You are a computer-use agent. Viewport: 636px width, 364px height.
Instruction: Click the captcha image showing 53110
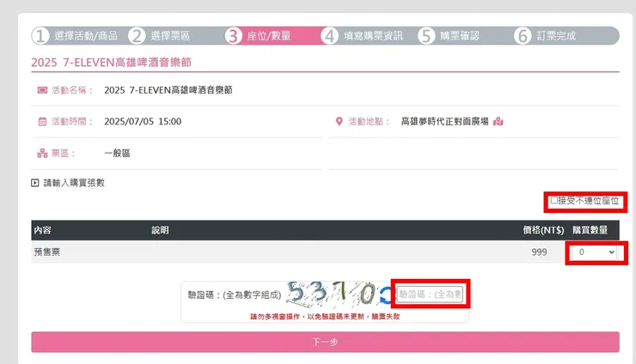coord(331,294)
